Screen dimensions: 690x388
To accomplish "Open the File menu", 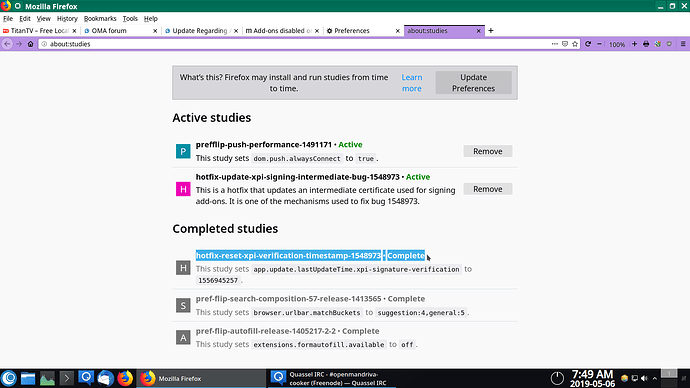I will 8,18.
